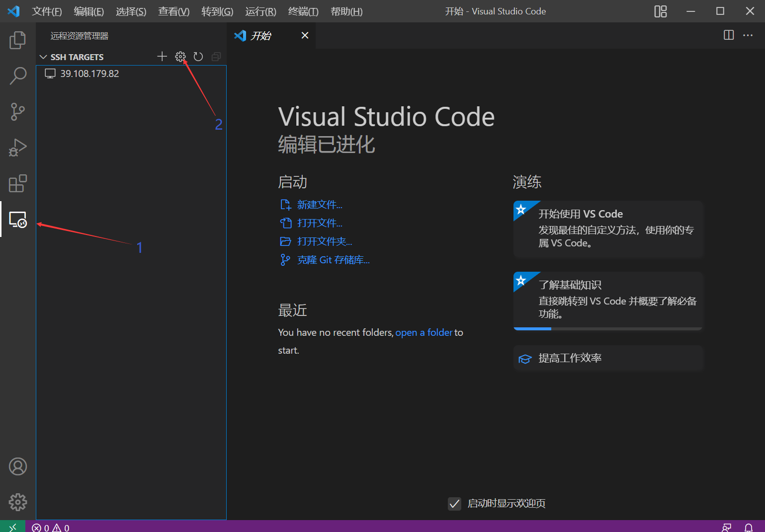Open the Search view in activity bar
765x532 pixels.
[18, 76]
